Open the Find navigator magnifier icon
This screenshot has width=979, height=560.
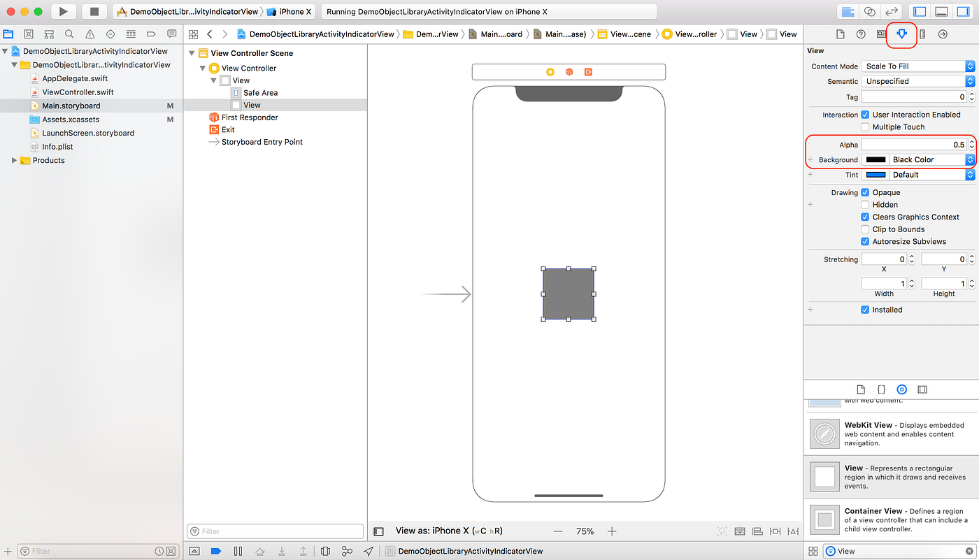pos(69,34)
